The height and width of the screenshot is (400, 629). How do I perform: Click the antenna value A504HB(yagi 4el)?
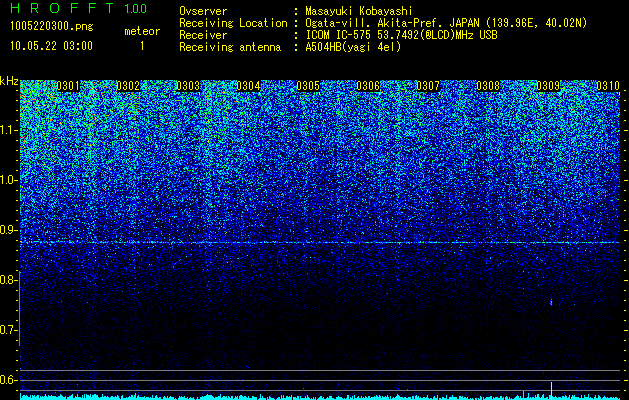click(x=353, y=47)
